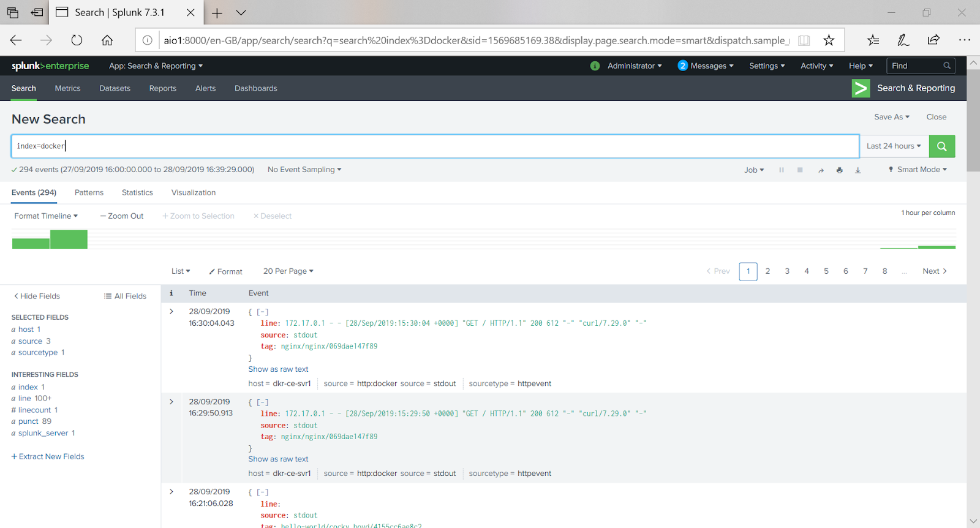Show first event as raw text
The width and height of the screenshot is (980, 528).
coord(278,369)
